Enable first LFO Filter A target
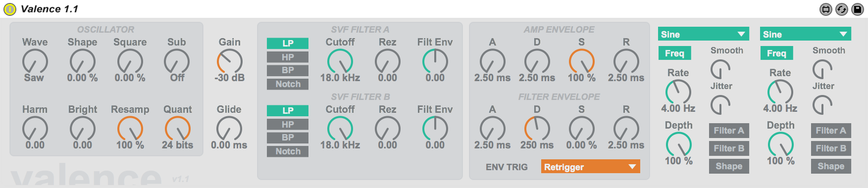 [729, 131]
